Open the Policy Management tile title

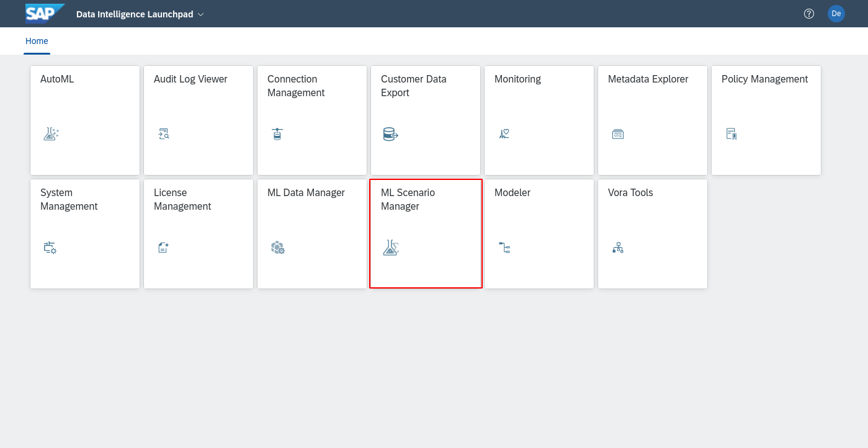coord(764,79)
